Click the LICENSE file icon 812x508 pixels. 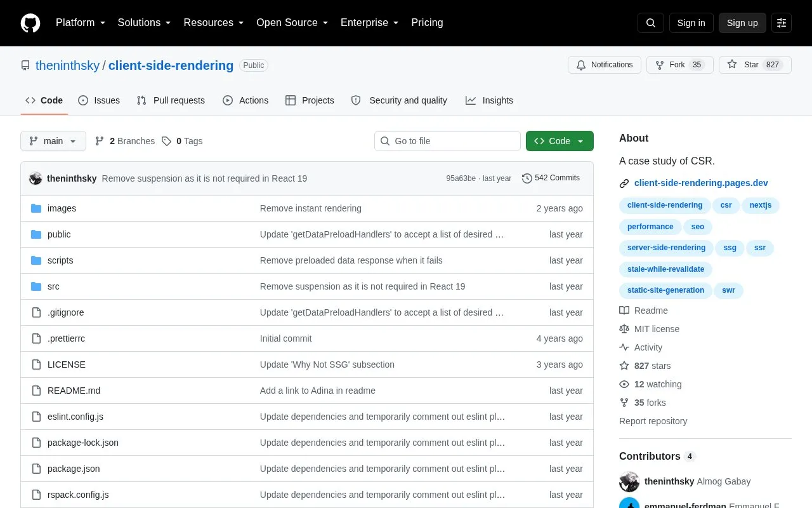[x=36, y=364]
